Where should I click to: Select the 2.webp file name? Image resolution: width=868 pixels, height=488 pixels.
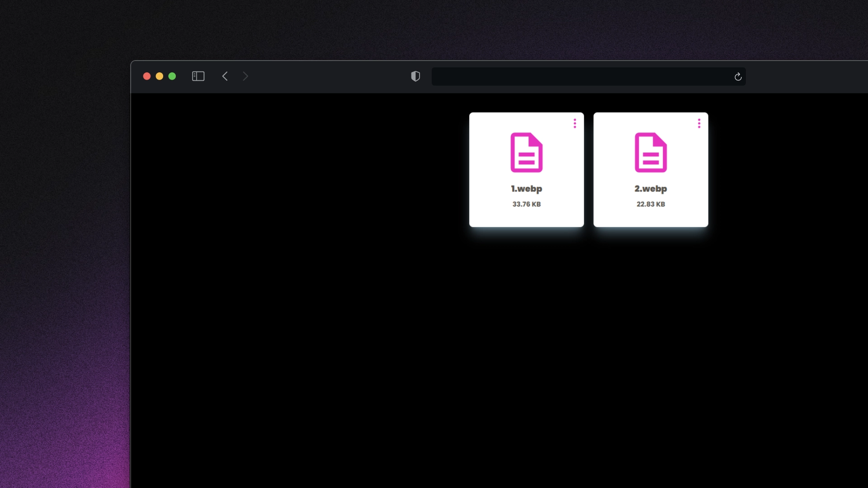pos(651,189)
